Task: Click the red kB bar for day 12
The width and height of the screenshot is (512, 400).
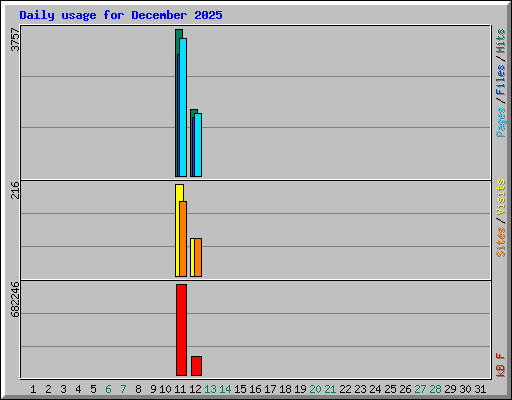Action: (x=197, y=366)
